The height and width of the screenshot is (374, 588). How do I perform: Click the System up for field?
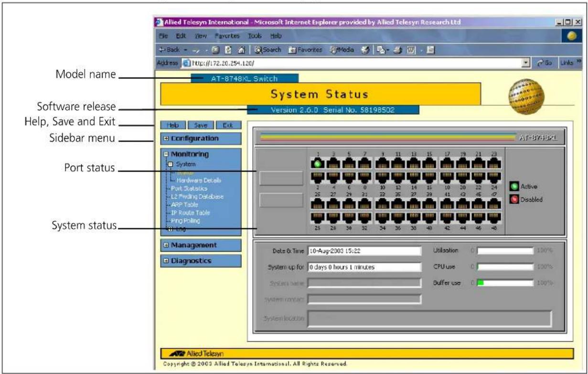pos(364,267)
